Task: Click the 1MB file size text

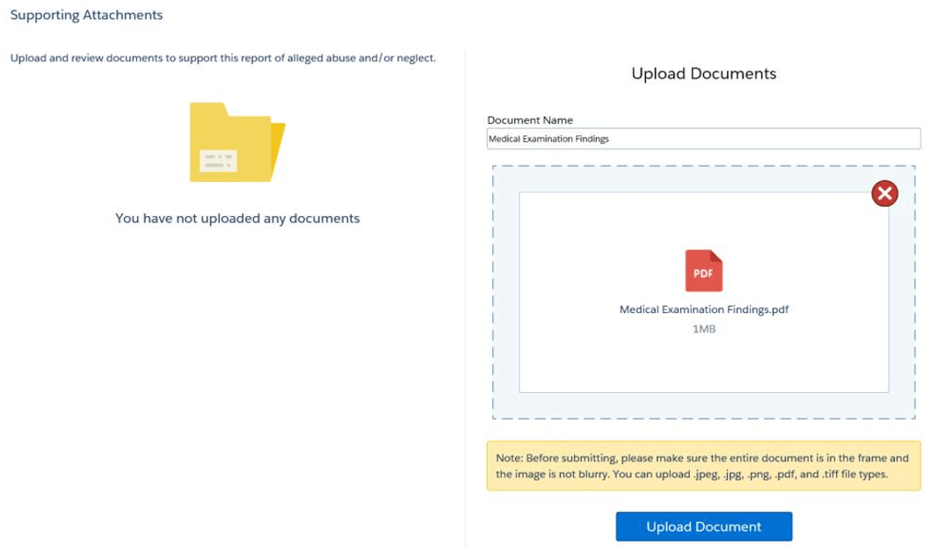Action: (703, 329)
